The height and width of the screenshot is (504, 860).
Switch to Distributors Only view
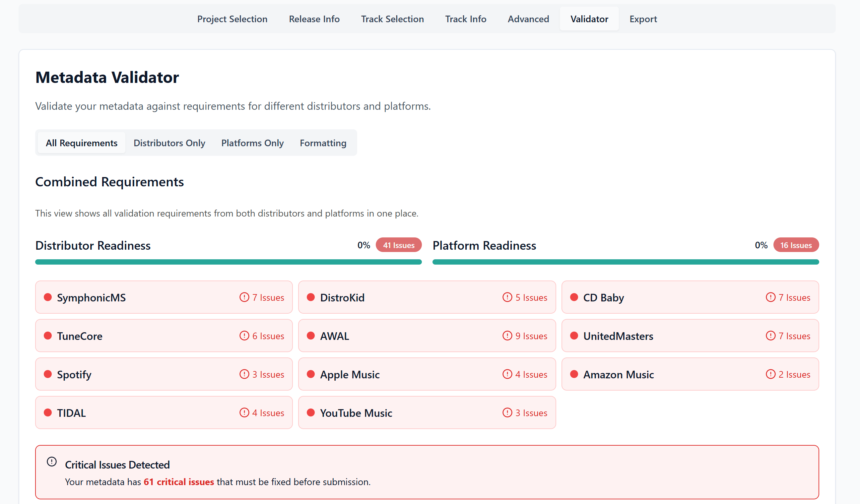(169, 143)
